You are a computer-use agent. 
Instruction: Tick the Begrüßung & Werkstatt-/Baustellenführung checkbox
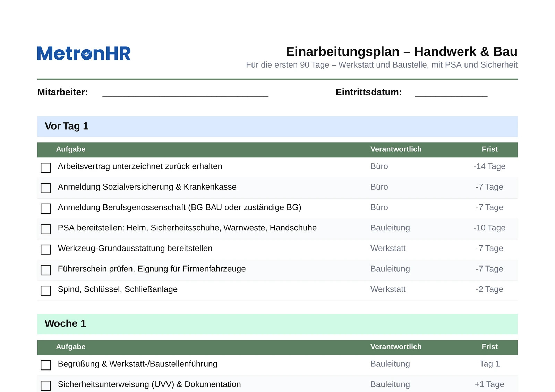[46, 365]
